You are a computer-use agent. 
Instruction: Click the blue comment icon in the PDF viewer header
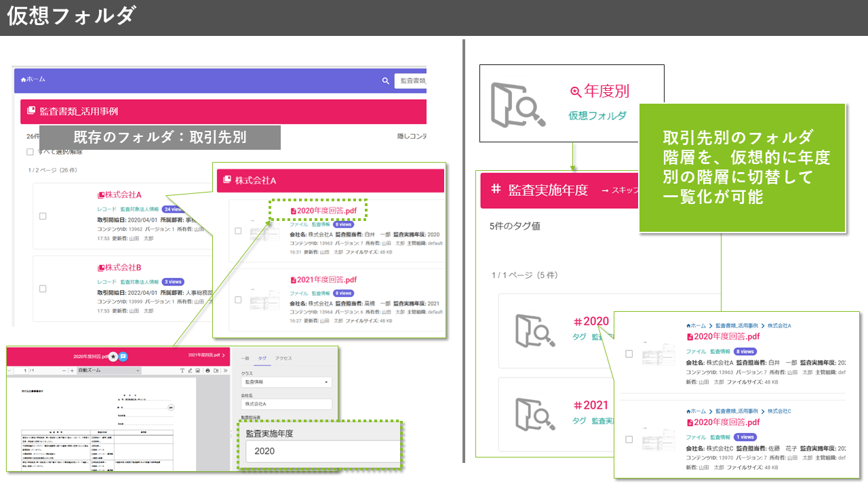point(124,356)
